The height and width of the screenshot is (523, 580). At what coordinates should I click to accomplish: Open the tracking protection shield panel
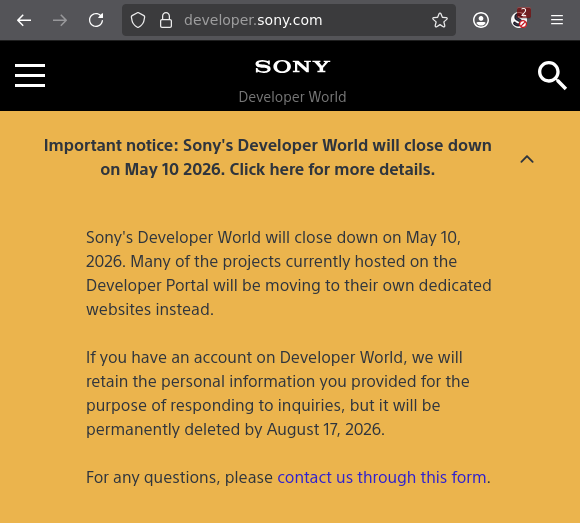pos(138,20)
